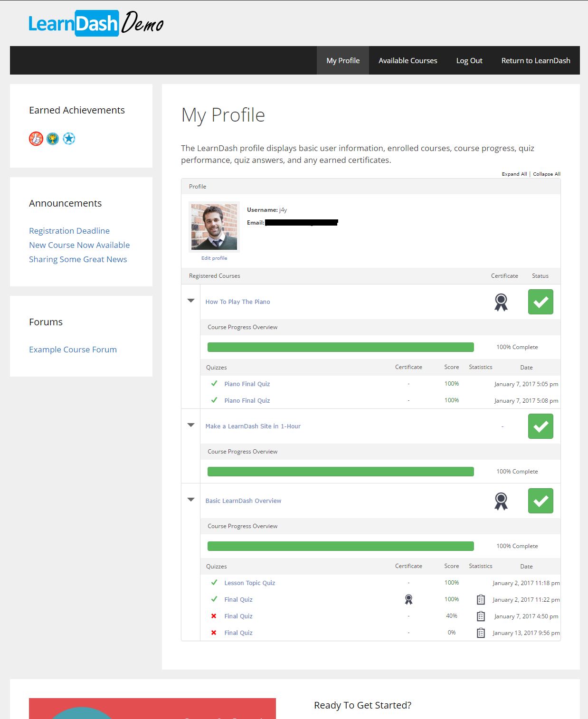Collapse the Basic LearnDash Overview course section

(191, 500)
